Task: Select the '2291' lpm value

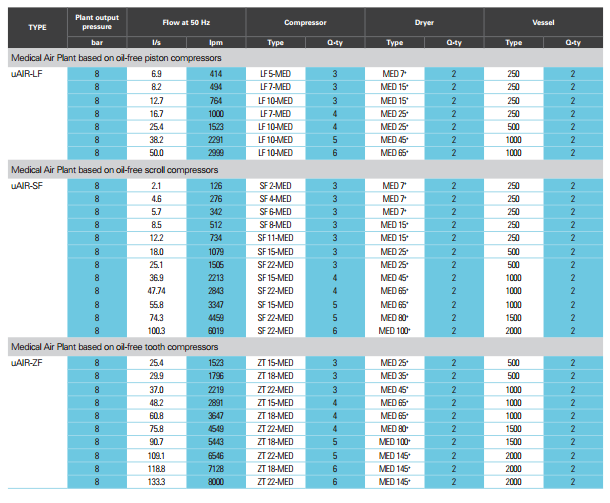Action: point(216,140)
